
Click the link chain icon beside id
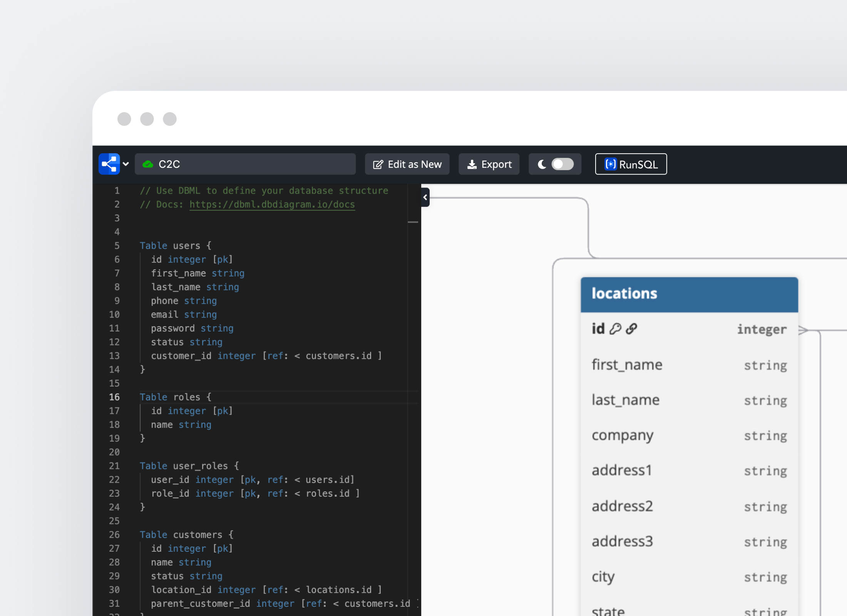point(631,329)
